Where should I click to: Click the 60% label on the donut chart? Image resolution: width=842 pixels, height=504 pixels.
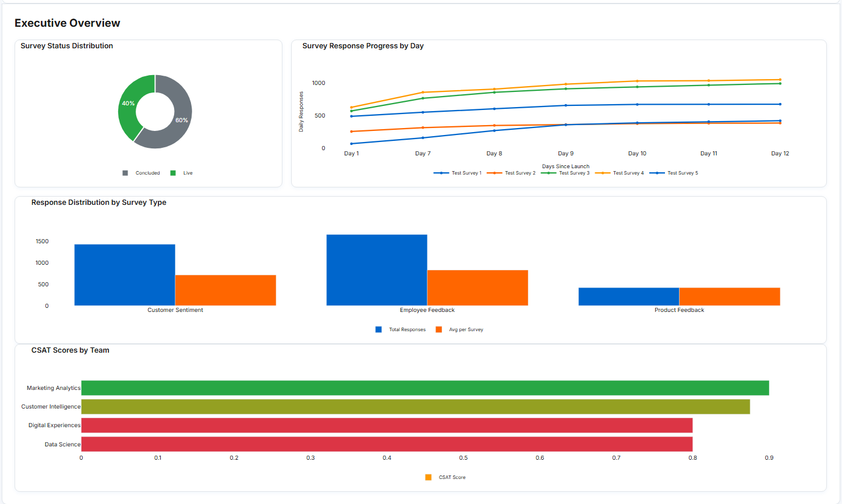[x=182, y=120]
